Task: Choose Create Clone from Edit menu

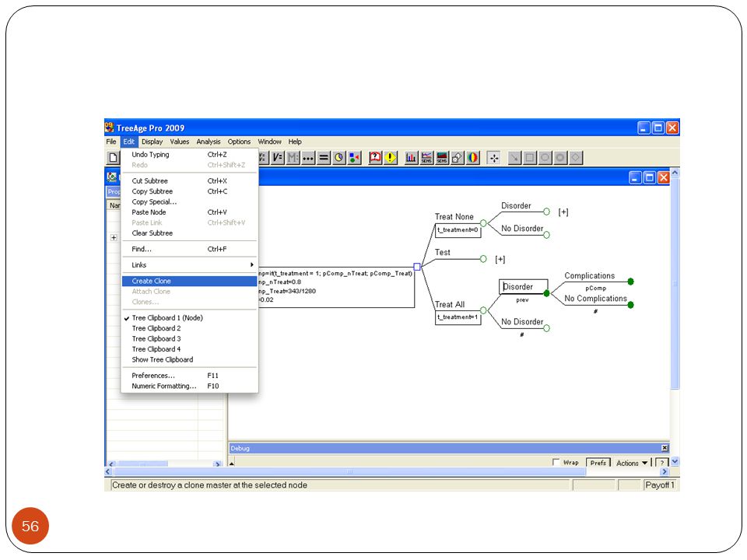Action: coord(190,281)
